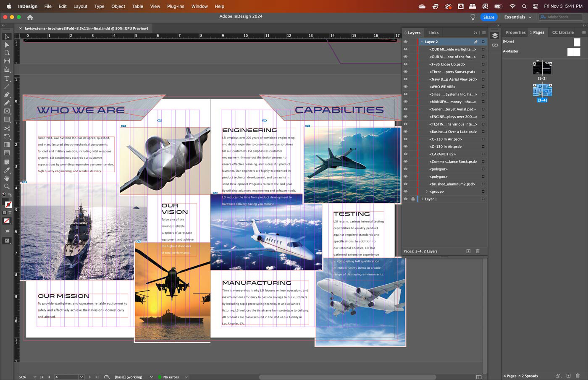This screenshot has width=588, height=380.
Task: Select the Type tool
Action: [x=7, y=79]
